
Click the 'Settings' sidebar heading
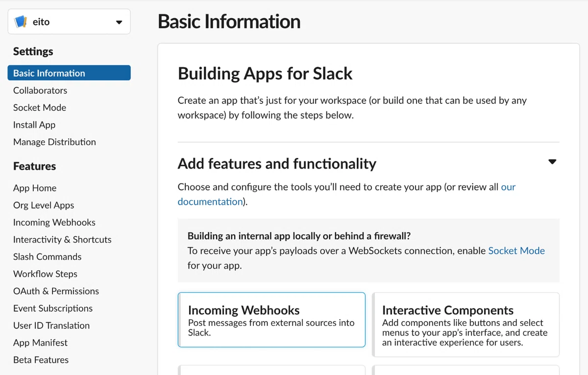pyautogui.click(x=33, y=51)
